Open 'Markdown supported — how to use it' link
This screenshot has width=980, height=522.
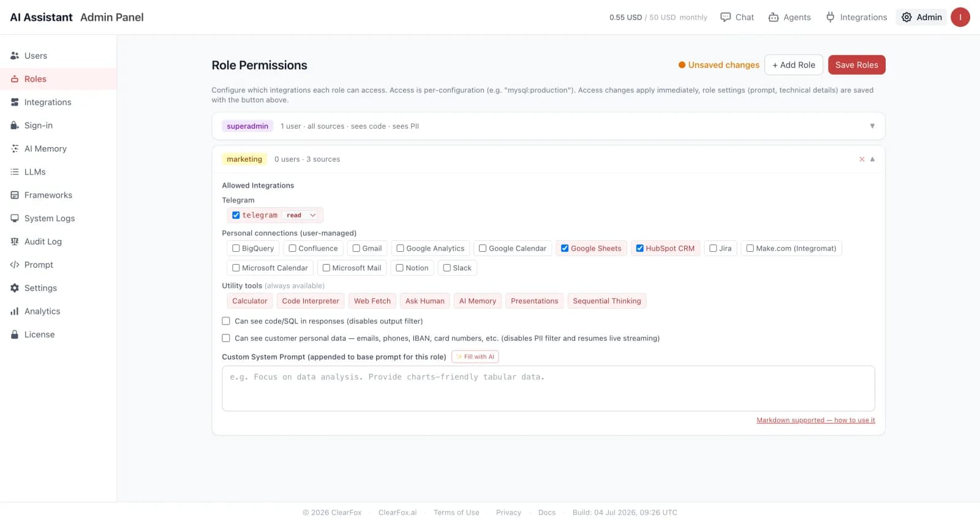click(x=816, y=420)
